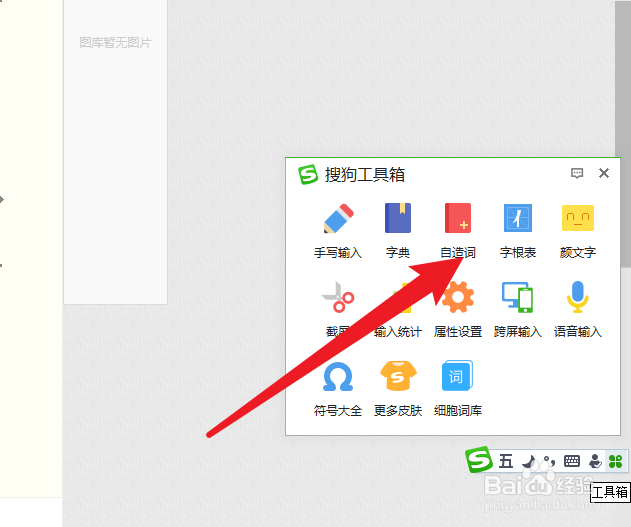This screenshot has height=527, width=631.
Task: Open the soft keyboard icon
Action: pos(572,461)
